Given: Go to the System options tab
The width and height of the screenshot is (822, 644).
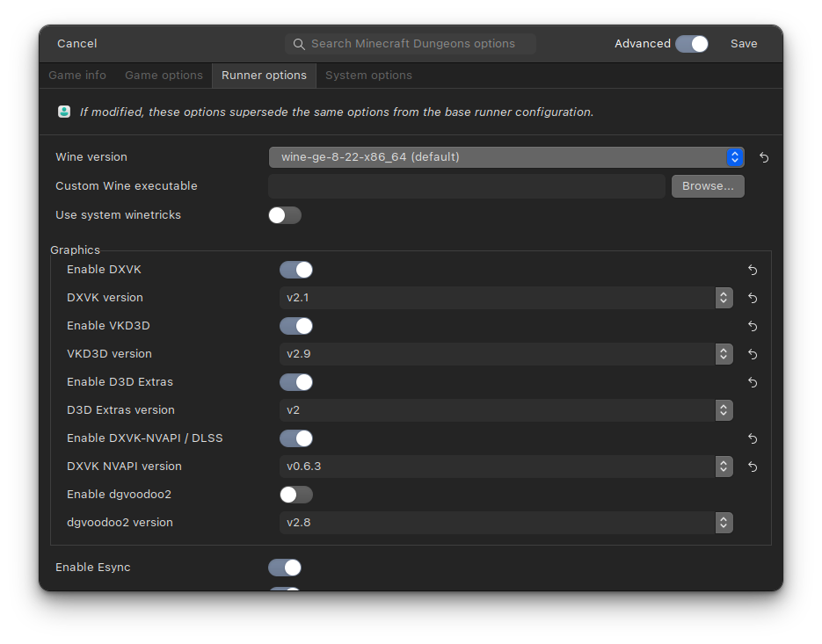Looking at the screenshot, I should pos(368,76).
